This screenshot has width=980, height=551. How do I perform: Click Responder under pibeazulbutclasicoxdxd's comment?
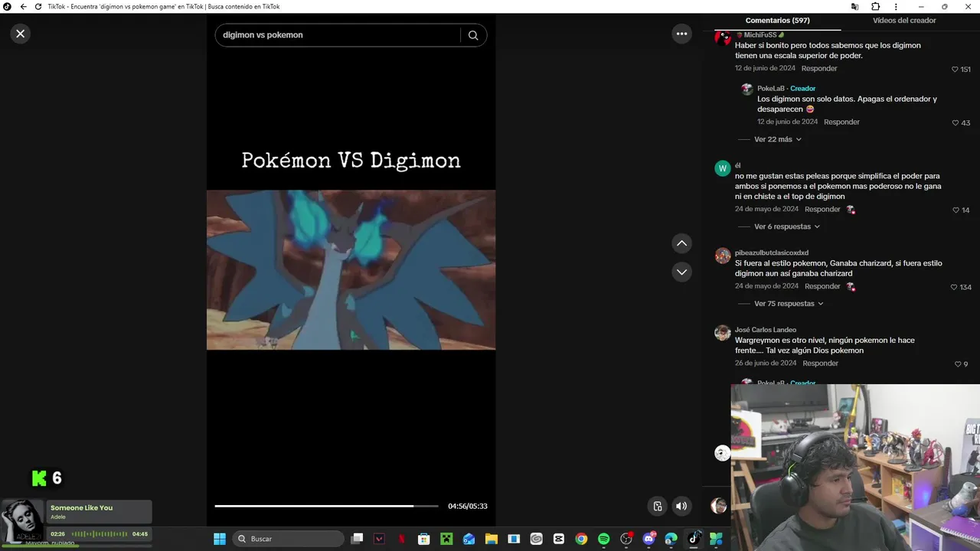[822, 286]
